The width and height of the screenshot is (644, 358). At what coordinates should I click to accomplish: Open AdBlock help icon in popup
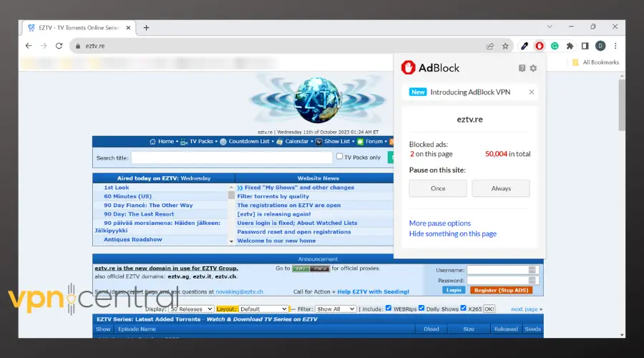click(522, 68)
